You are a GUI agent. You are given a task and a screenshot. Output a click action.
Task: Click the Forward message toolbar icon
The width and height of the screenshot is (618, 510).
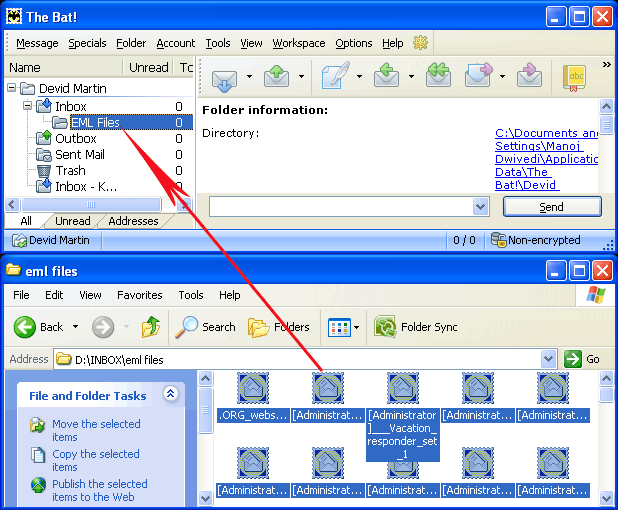coord(478,75)
